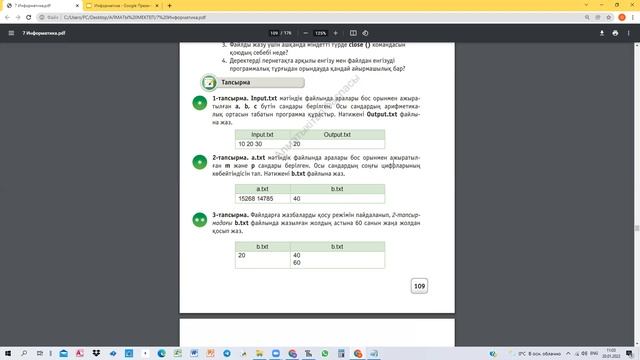Open Zoom from the taskbar

[276, 353]
